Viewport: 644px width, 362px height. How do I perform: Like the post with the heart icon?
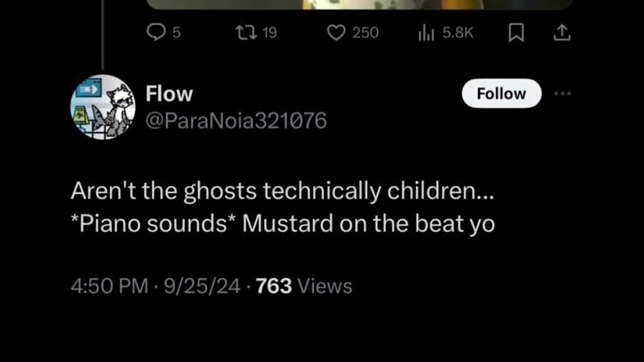335,33
